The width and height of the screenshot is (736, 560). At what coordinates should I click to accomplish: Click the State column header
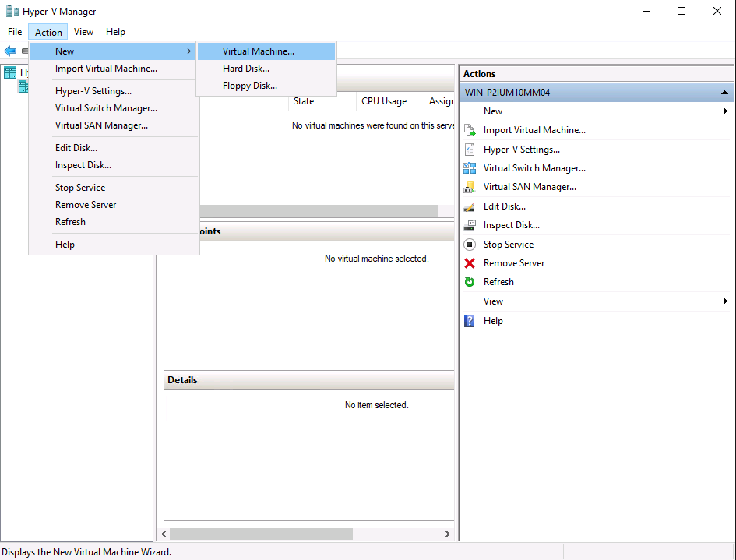click(304, 101)
